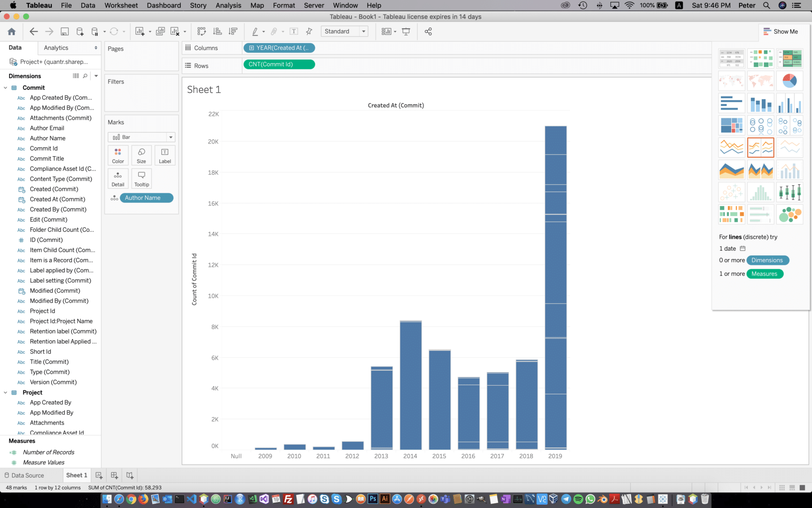The image size is (812, 508).
Task: Select the packed bubbles chart in Show Me
Action: coord(790,214)
